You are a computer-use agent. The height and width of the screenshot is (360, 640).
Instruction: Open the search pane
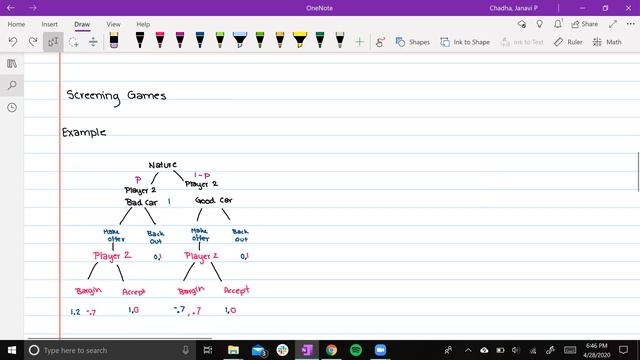click(x=12, y=85)
